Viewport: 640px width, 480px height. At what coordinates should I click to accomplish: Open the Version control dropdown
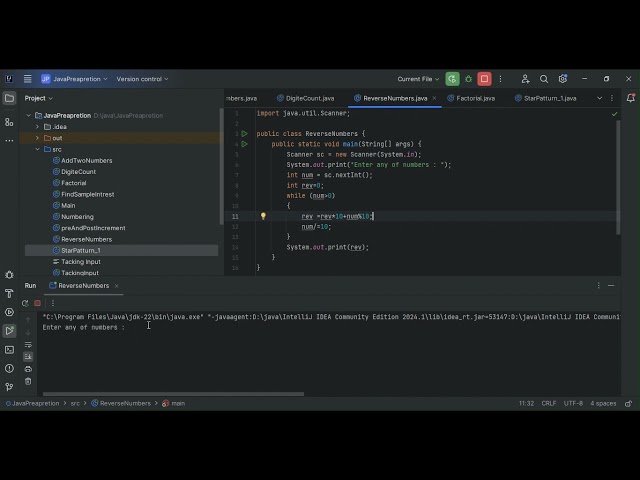click(142, 79)
